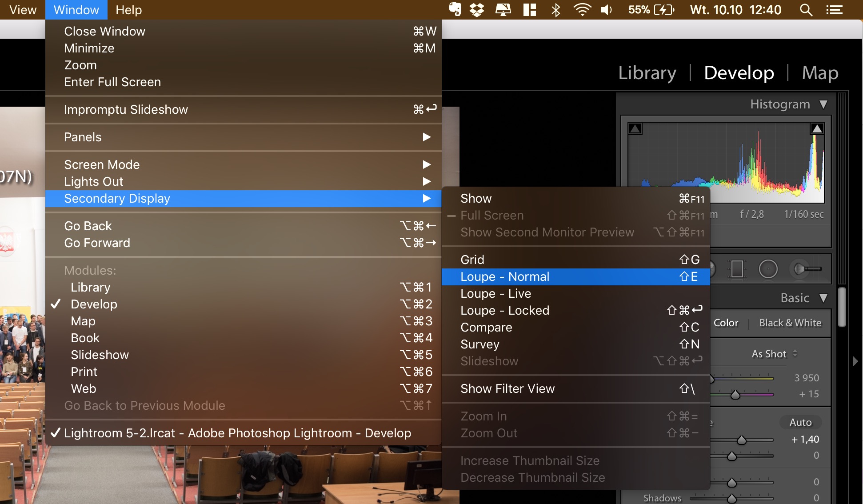Open Map module tab
Screen dimensions: 863x504
[820, 72]
